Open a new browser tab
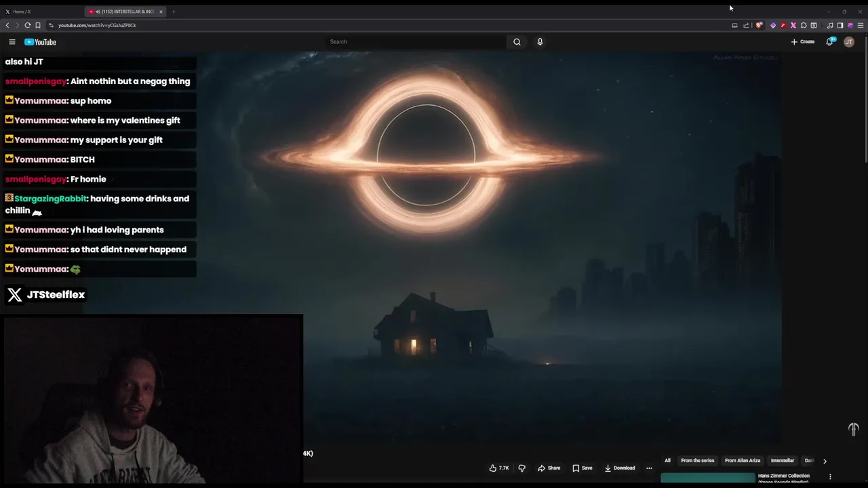This screenshot has height=488, width=868. pyautogui.click(x=173, y=12)
